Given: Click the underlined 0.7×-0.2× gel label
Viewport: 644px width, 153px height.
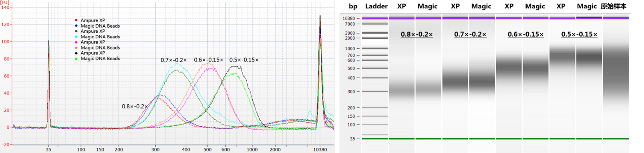Looking at the screenshot, I should tap(470, 34).
